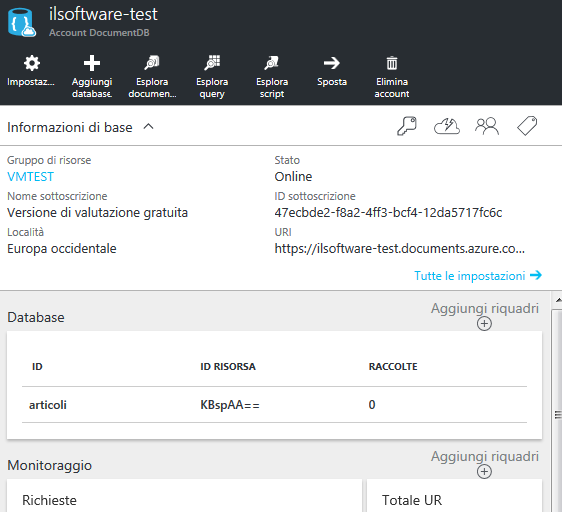
Task: Click the RACCOLTE value 0 for articoli
Action: point(372,405)
